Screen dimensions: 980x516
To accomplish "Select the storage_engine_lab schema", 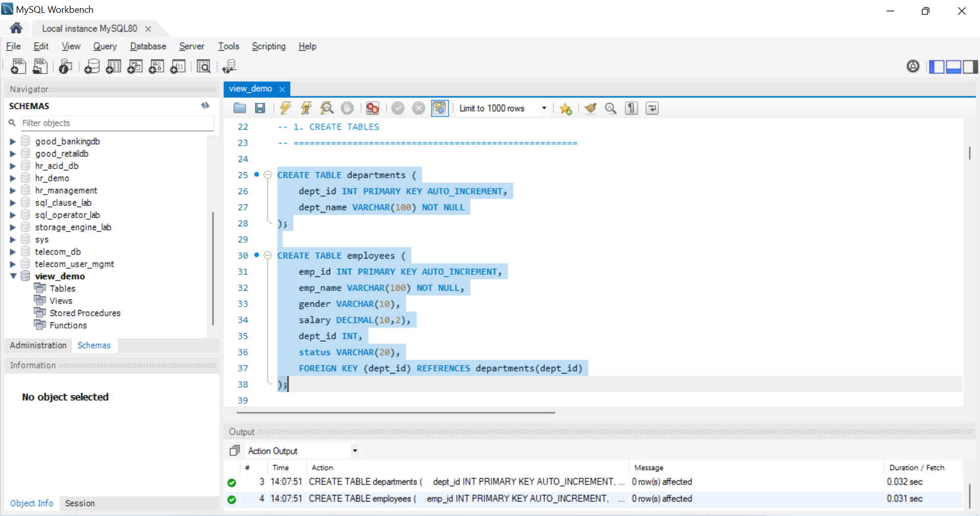I will (x=73, y=227).
